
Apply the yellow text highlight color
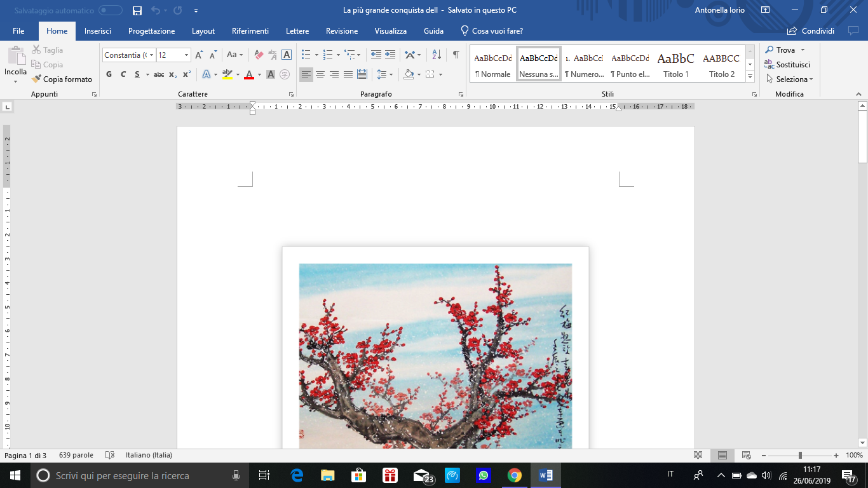(227, 74)
